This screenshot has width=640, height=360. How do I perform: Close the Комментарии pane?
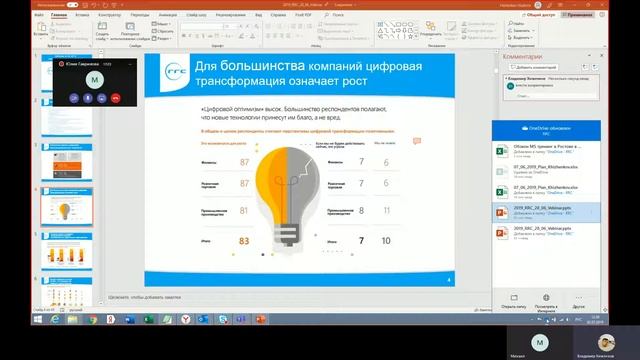[602, 56]
